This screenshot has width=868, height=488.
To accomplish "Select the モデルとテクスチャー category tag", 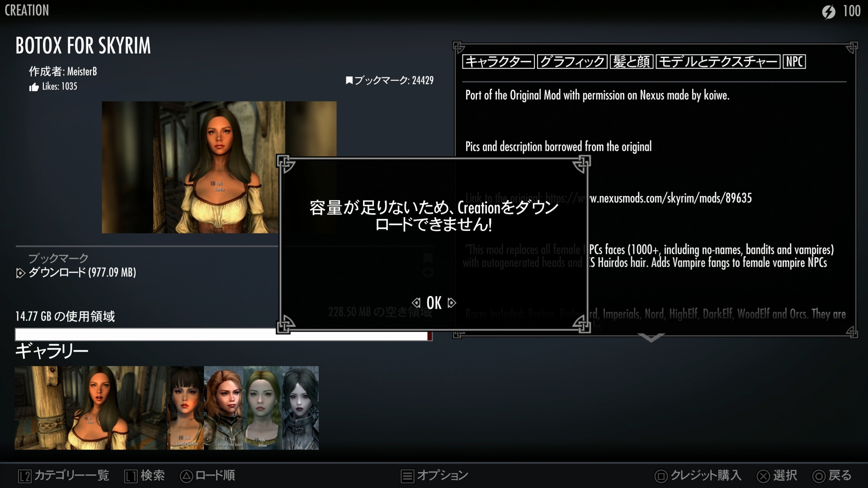I will 718,61.
